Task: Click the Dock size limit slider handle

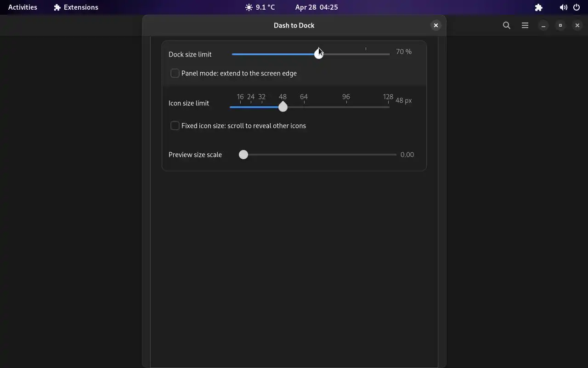Action: pyautogui.click(x=319, y=54)
